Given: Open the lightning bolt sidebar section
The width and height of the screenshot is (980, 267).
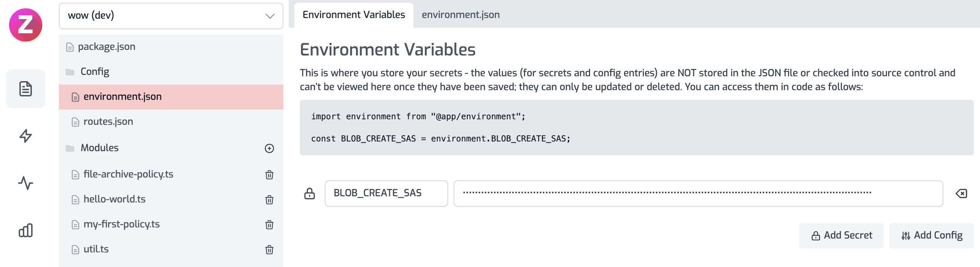Looking at the screenshot, I should 26,136.
